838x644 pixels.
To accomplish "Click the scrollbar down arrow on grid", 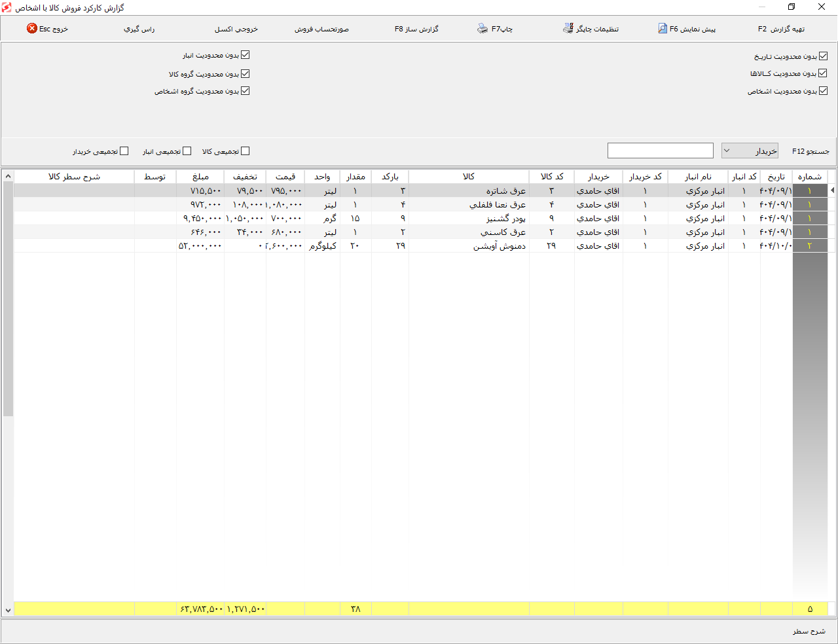I will [8, 610].
